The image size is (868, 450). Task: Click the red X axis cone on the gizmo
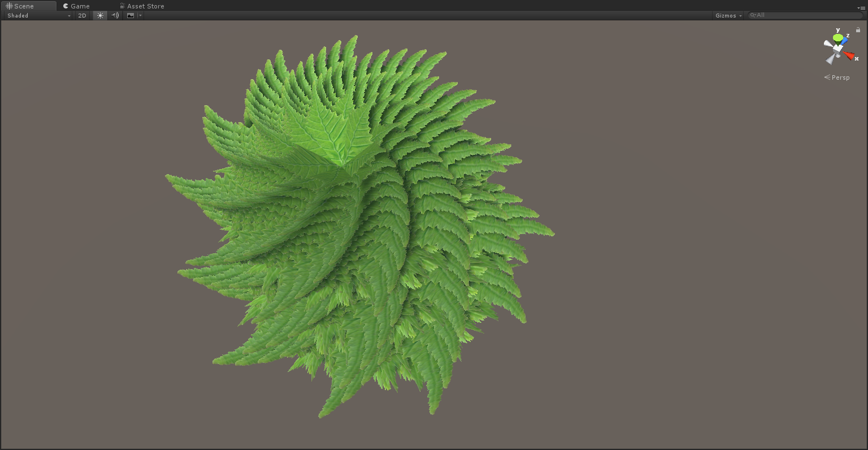coord(849,55)
